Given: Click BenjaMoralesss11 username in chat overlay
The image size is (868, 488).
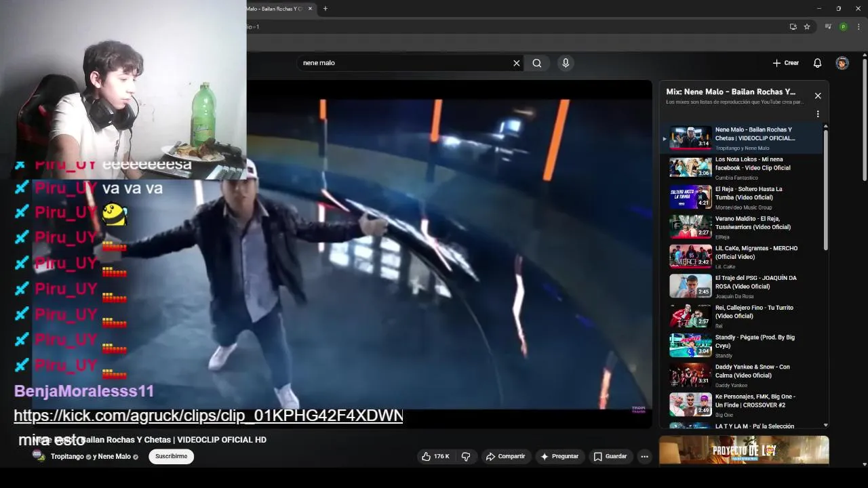Looking at the screenshot, I should pyautogui.click(x=84, y=391).
